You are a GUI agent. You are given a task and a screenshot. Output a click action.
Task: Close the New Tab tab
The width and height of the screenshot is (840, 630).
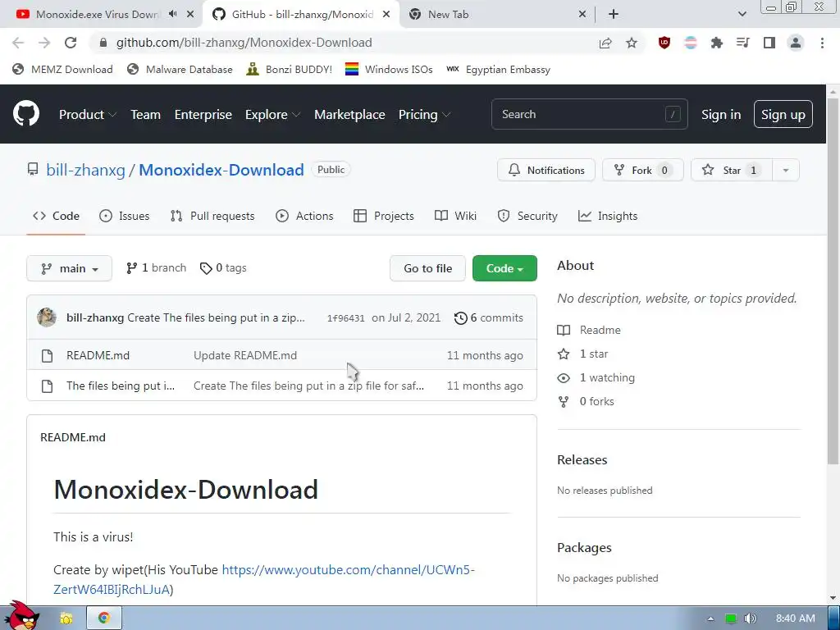pyautogui.click(x=582, y=15)
